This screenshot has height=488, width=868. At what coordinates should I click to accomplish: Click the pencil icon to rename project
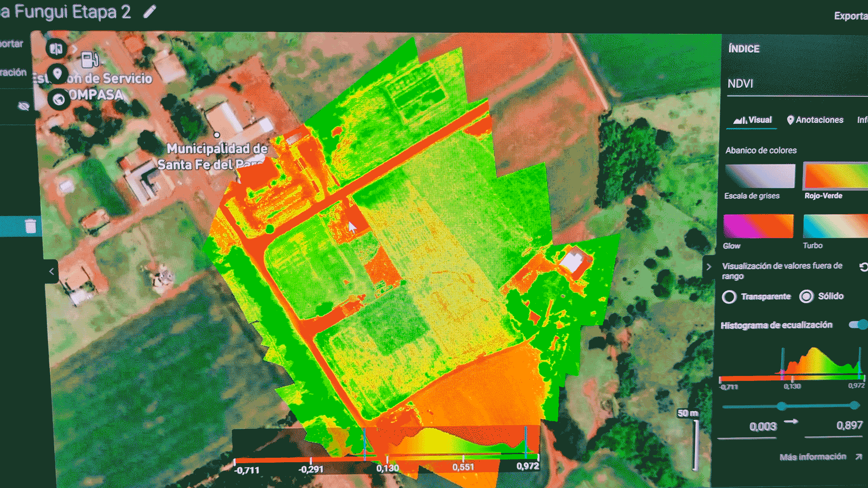click(150, 12)
